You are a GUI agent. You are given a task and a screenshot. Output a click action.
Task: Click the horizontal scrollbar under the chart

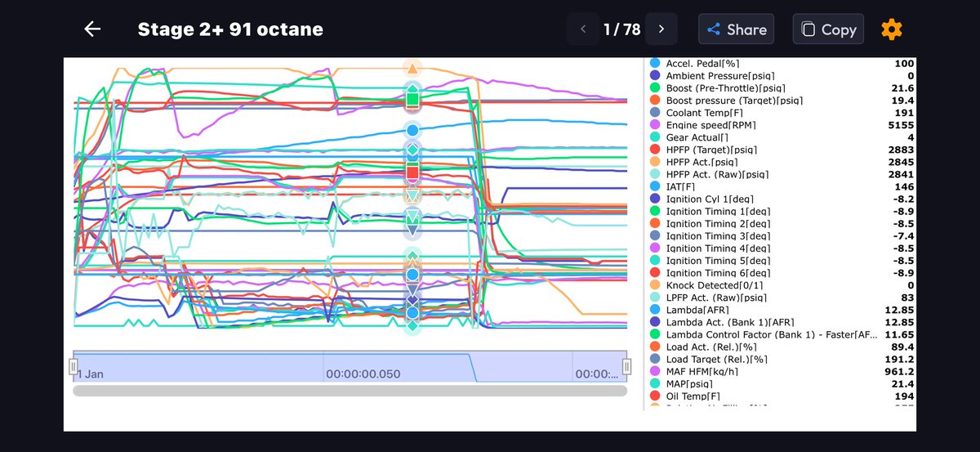click(x=350, y=391)
